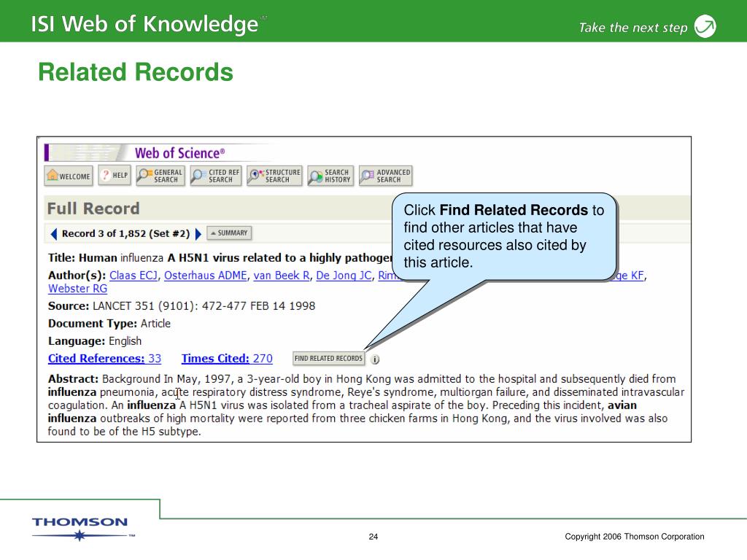The image size is (747, 560).
Task: Open the Help button with question mark
Action: click(115, 175)
